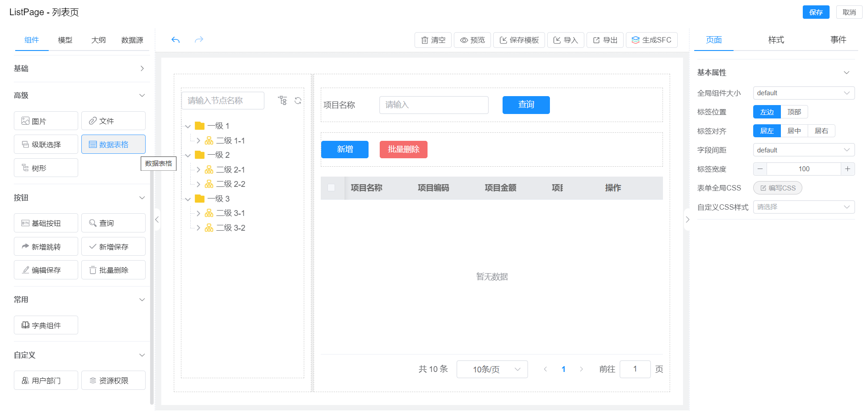Add the 图片 image component
This screenshot has width=868, height=418.
(x=46, y=121)
